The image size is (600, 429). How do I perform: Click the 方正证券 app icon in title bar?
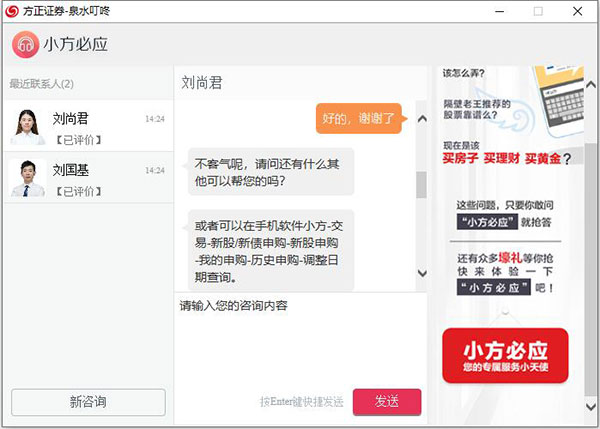pyautogui.click(x=9, y=10)
